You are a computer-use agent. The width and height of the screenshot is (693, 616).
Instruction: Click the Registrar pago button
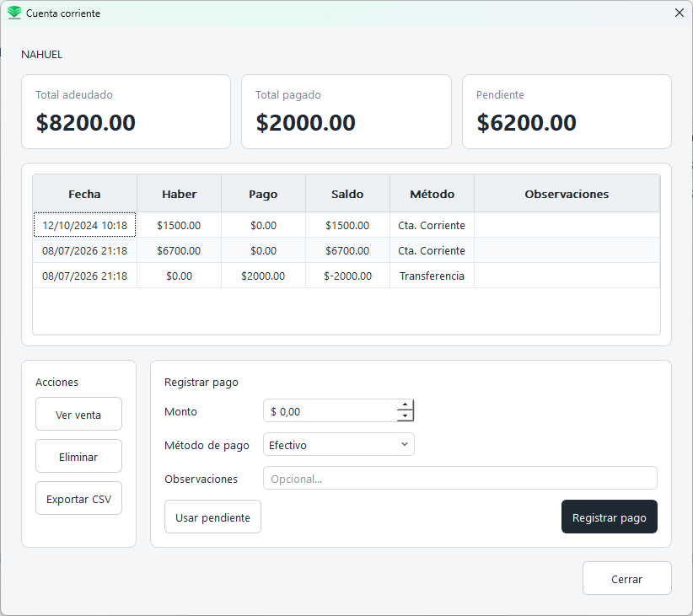tap(609, 517)
